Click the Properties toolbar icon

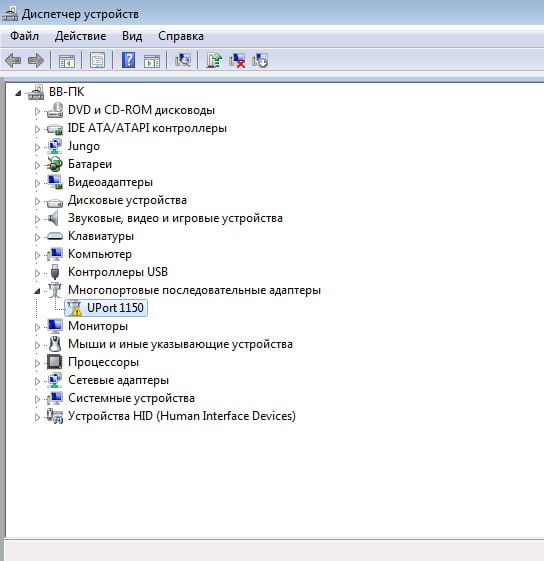click(97, 60)
